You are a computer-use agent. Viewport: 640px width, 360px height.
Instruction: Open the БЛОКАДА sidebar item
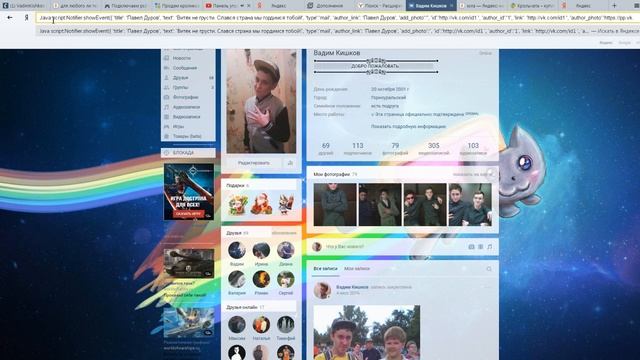click(x=188, y=153)
